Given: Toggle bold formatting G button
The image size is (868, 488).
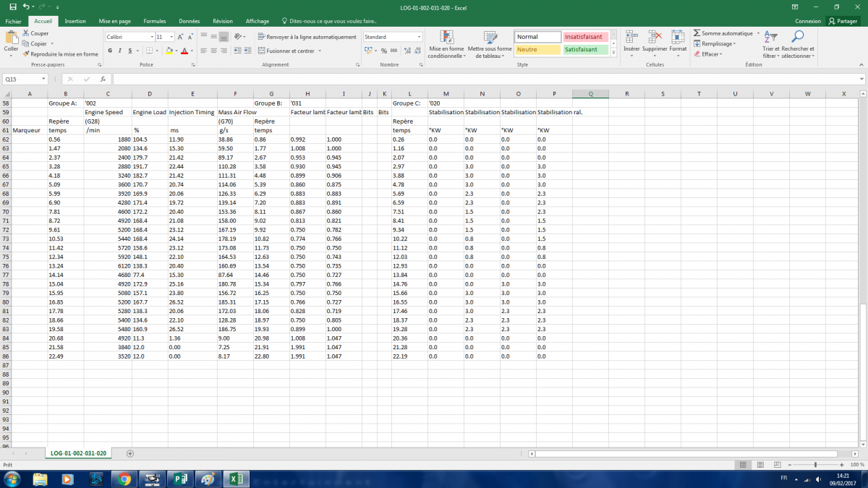Looking at the screenshot, I should click(x=110, y=51).
